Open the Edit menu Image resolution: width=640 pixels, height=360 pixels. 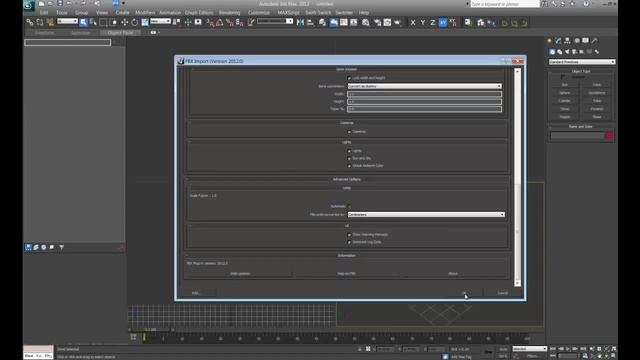click(44, 13)
